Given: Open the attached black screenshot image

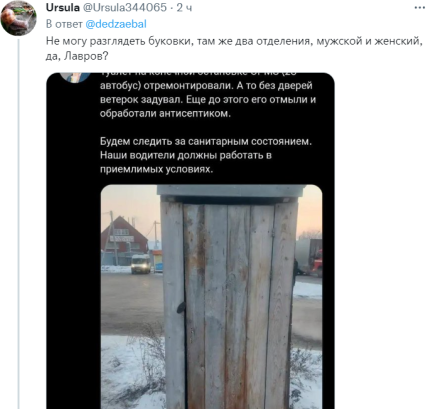Looking at the screenshot, I should (x=190, y=241).
